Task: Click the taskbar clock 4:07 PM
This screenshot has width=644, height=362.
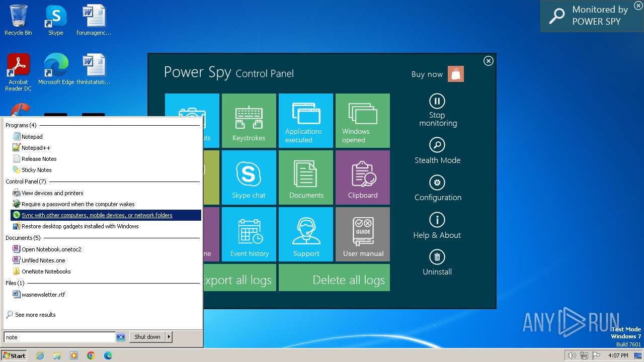Action: [x=618, y=355]
